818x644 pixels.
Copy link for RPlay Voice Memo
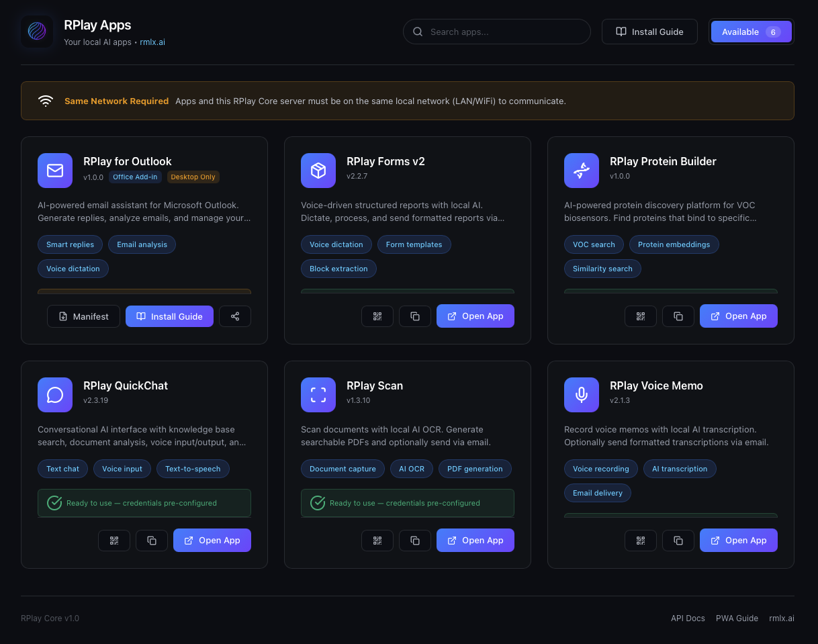point(678,541)
